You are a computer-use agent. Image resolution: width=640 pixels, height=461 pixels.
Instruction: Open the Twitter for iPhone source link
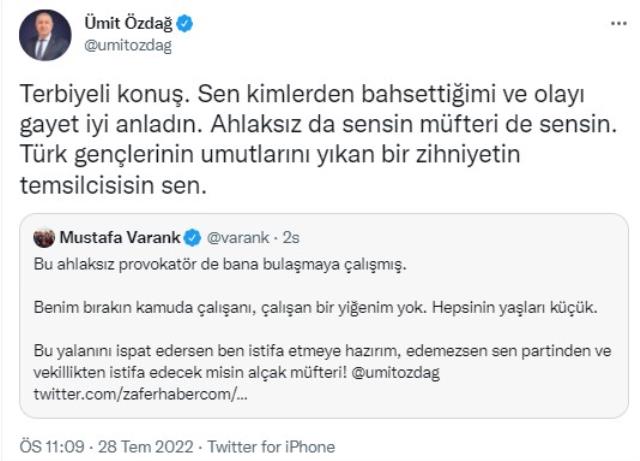pos(277,447)
